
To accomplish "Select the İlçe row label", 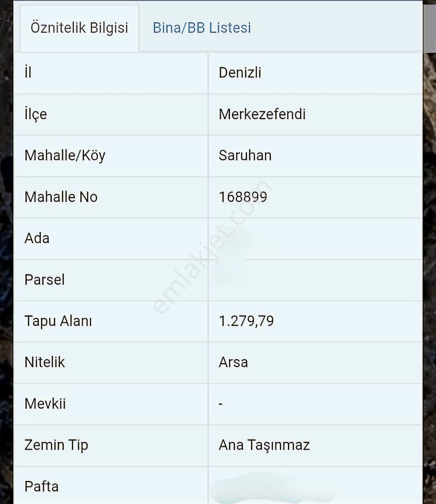I will click(x=36, y=114).
